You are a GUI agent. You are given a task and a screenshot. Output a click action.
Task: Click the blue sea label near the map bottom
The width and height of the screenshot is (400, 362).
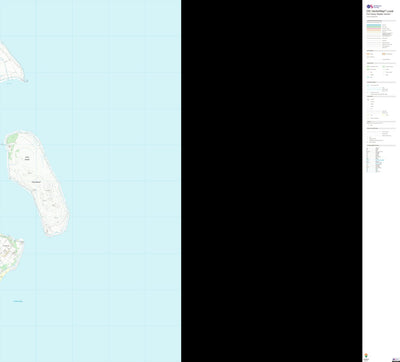point(18,301)
